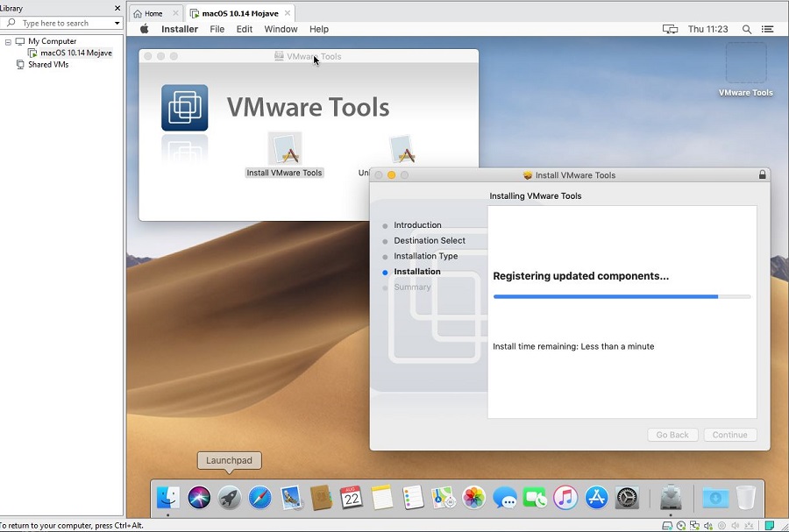The width and height of the screenshot is (789, 532).
Task: Collapse the My Computer tree node
Action: 8,42
